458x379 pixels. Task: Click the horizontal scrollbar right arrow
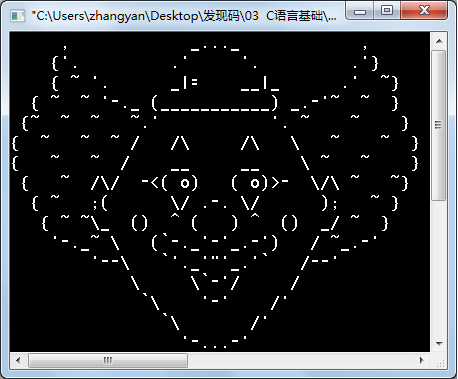(422, 360)
